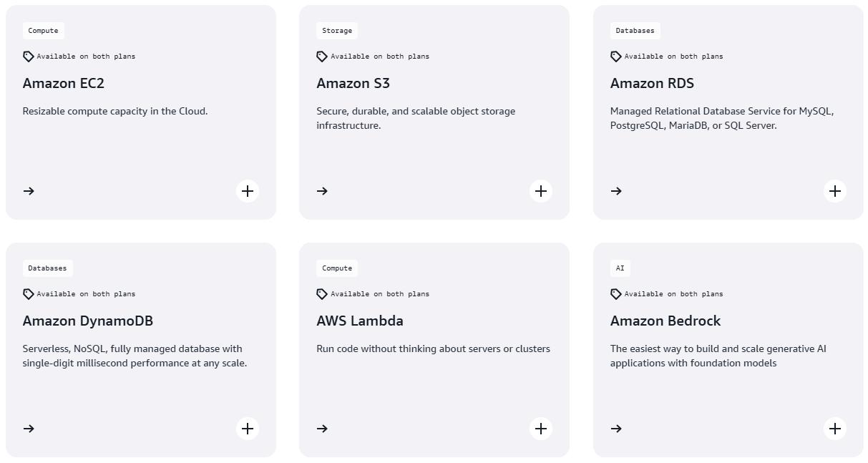This screenshot has height=463, width=868.
Task: Open the Amazon S3 title link
Action: click(x=353, y=83)
